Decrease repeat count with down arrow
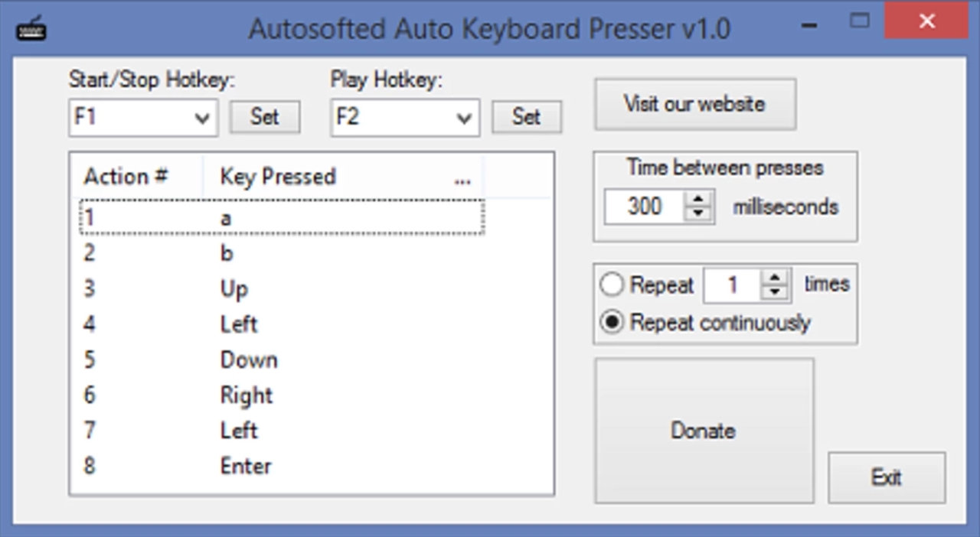 (x=776, y=292)
